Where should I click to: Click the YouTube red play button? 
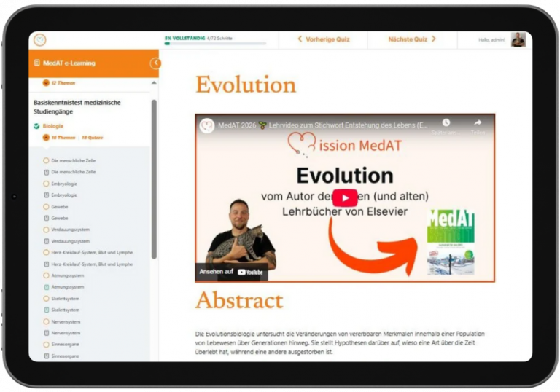tap(345, 197)
